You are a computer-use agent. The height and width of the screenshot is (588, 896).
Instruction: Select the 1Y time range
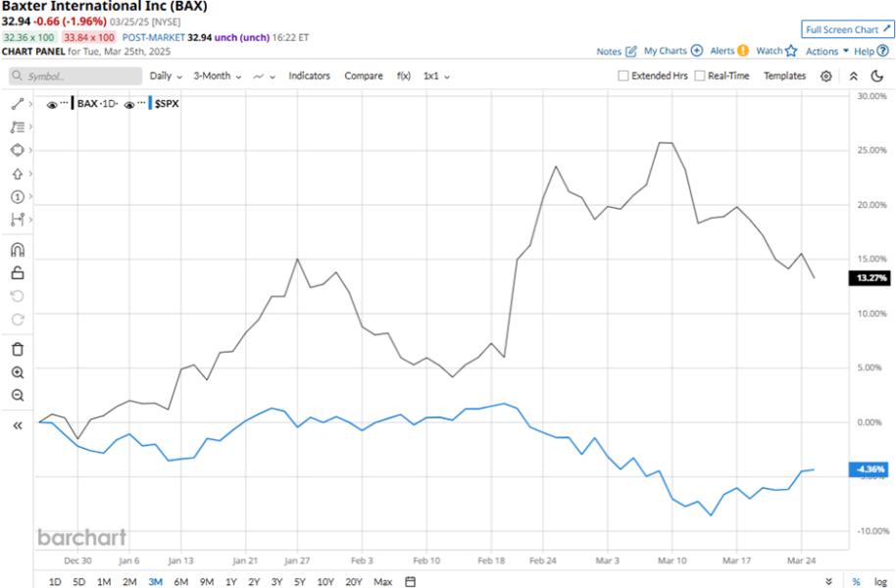point(230,582)
